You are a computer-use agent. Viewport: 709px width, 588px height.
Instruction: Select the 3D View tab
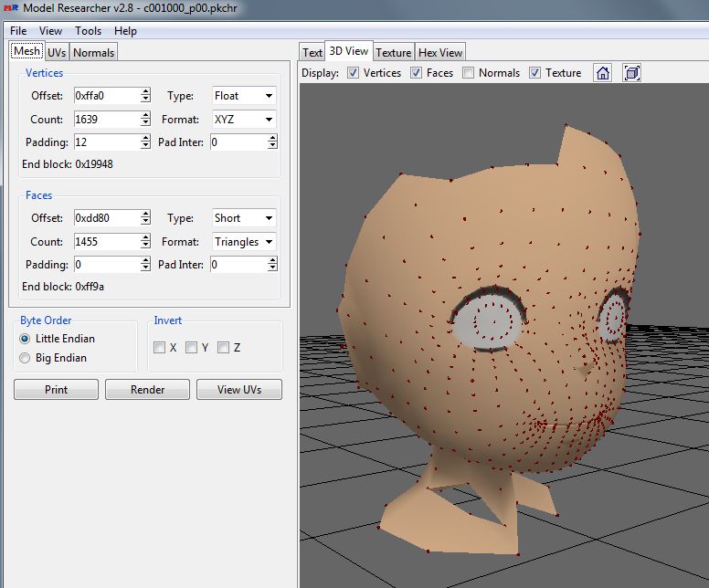(349, 51)
